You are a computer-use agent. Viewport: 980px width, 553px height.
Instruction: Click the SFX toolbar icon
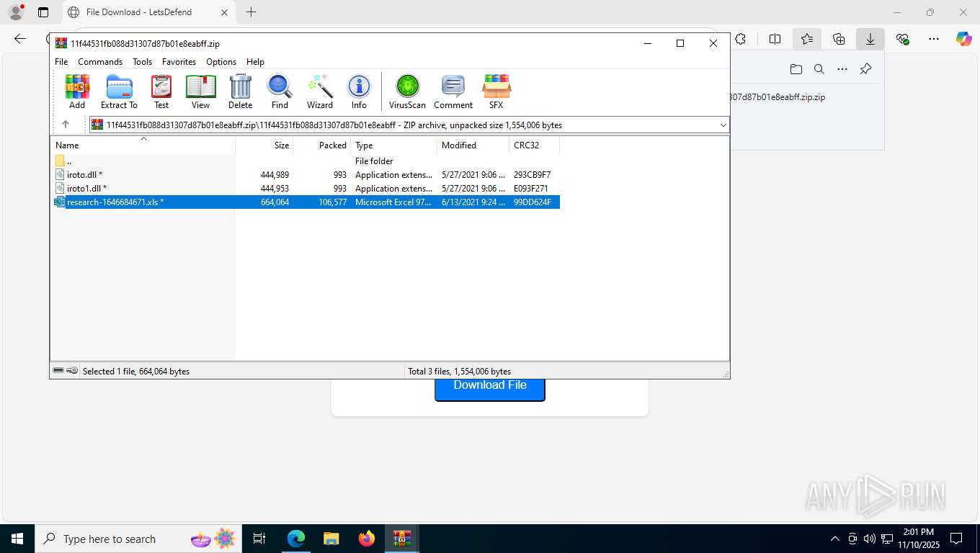(x=496, y=91)
